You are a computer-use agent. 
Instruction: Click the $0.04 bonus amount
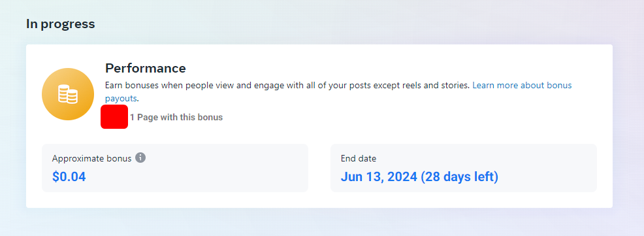(69, 177)
